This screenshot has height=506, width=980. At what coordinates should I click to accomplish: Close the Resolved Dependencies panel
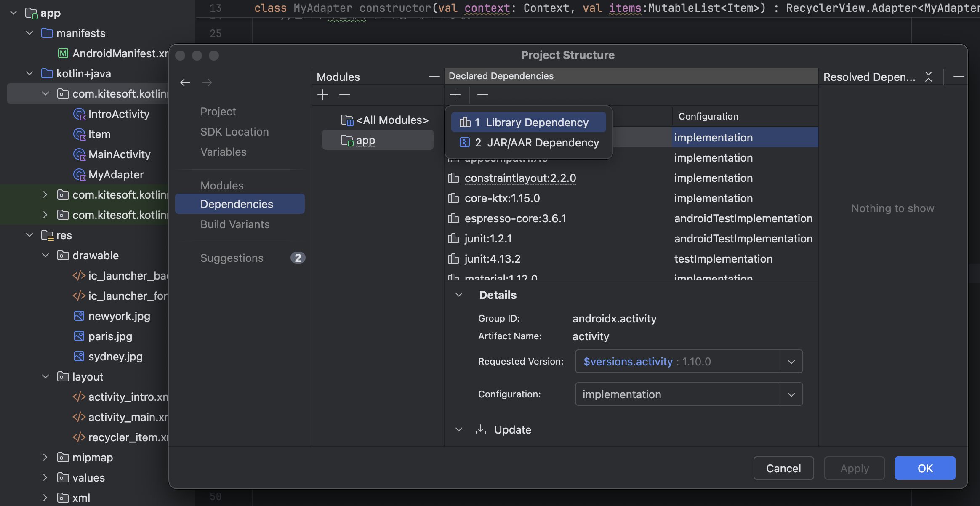click(x=929, y=77)
